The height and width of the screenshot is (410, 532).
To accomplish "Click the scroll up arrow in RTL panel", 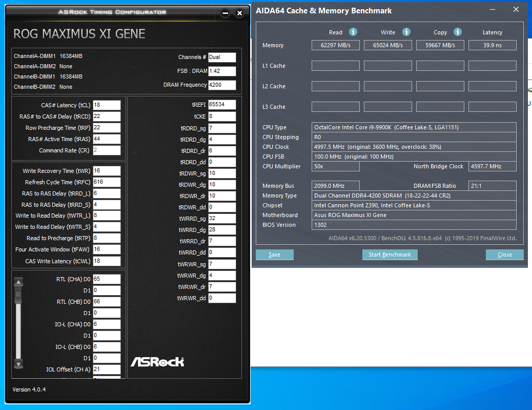I will click(x=18, y=282).
